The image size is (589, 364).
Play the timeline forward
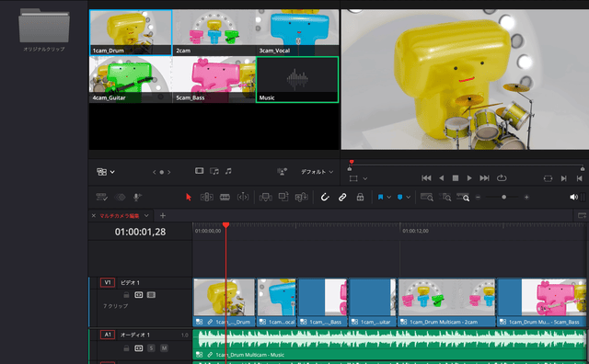click(x=469, y=178)
